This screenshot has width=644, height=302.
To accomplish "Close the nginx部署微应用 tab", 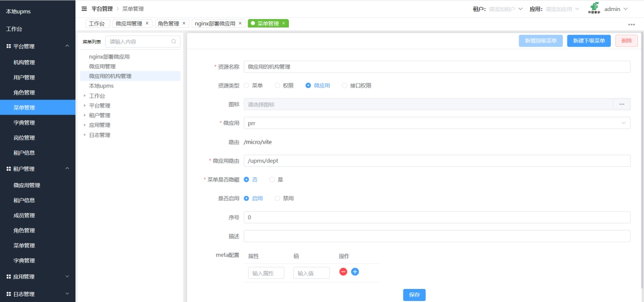I will (x=240, y=23).
